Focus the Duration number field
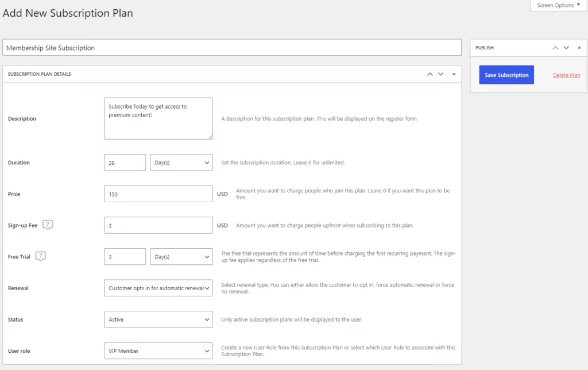 (x=125, y=163)
